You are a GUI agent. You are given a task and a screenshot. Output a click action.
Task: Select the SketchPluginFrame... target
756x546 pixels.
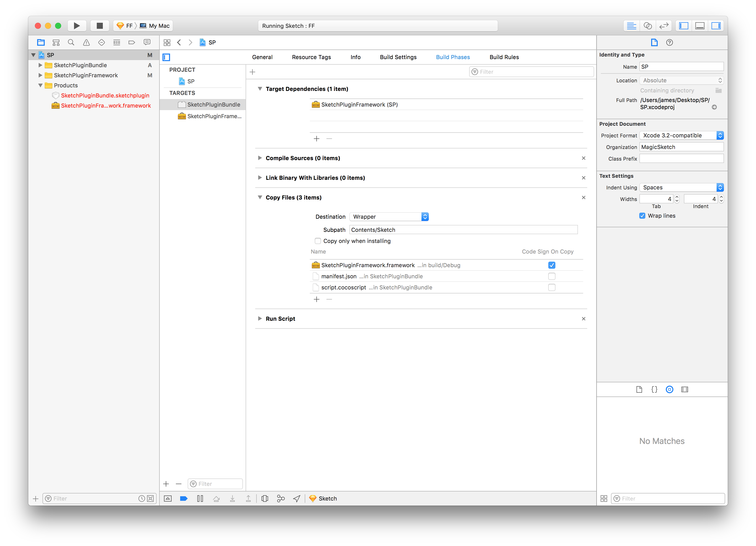(x=214, y=116)
